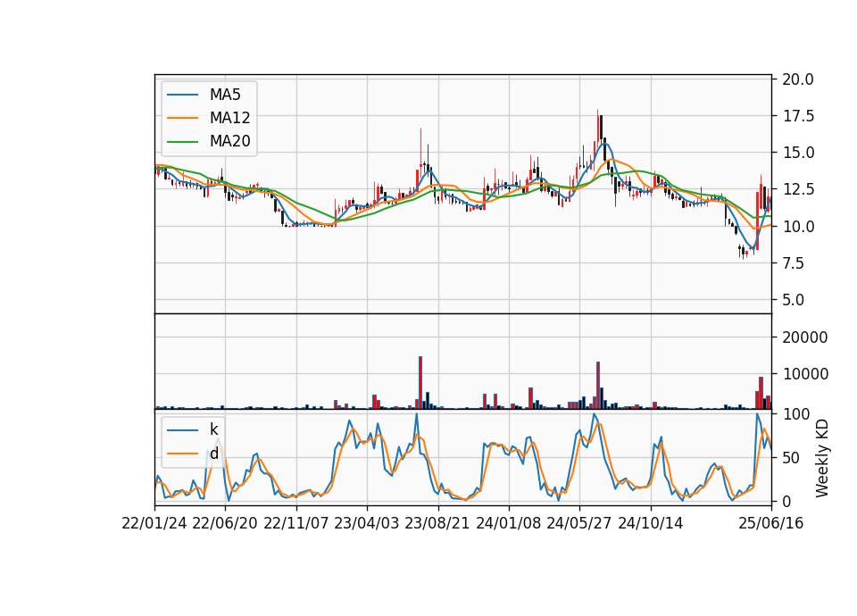Screen dimensions: 857x616
Task: Click the MA20 legend label
Action: tap(229, 141)
